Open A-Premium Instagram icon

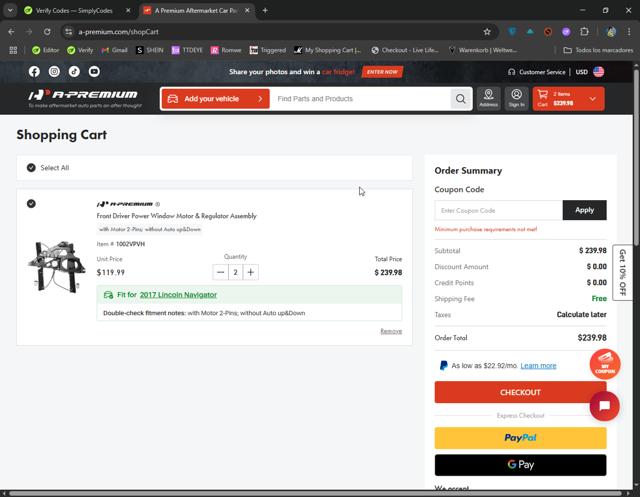pyautogui.click(x=54, y=72)
